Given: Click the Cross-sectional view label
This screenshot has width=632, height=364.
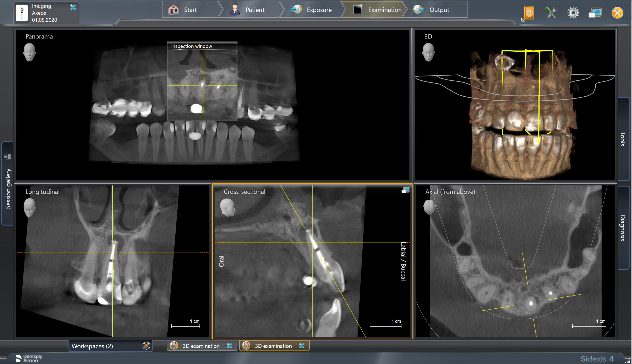Looking at the screenshot, I should click(x=244, y=192).
